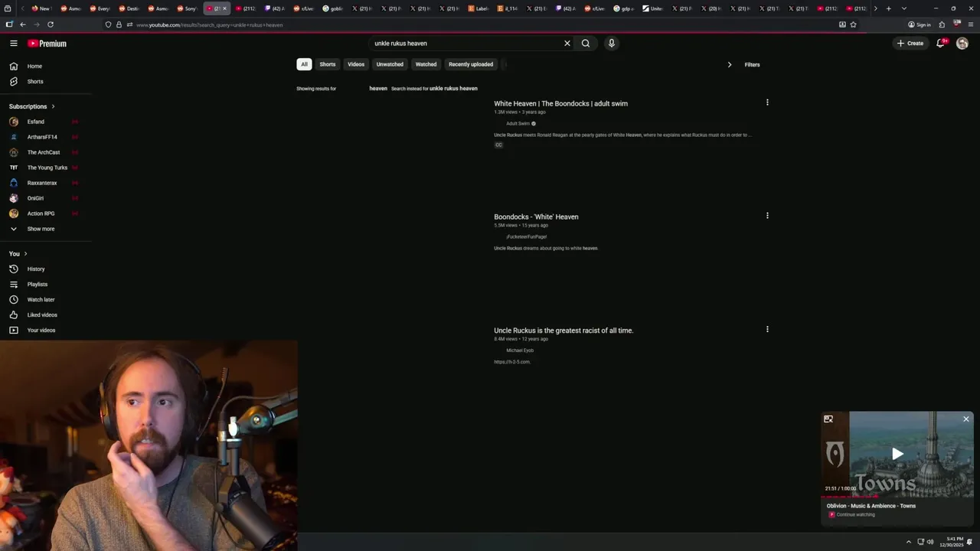Open a new browser tab with plus
This screenshot has height=551, width=980.
click(x=888, y=8)
